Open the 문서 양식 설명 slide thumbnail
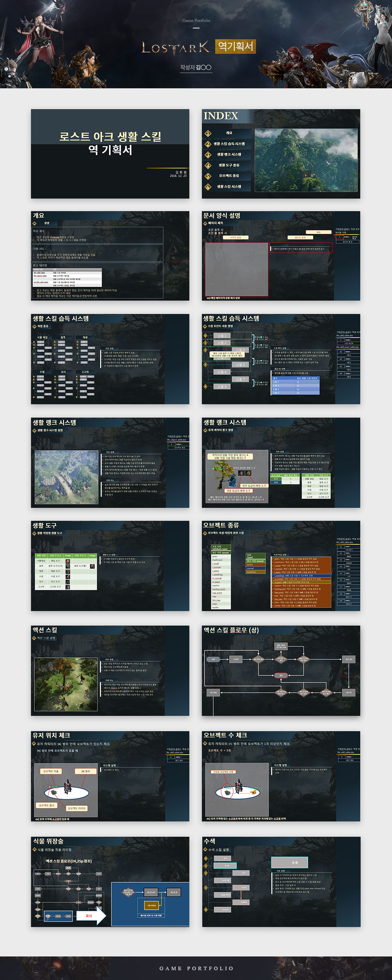The width and height of the screenshot is (392, 980). (281, 256)
